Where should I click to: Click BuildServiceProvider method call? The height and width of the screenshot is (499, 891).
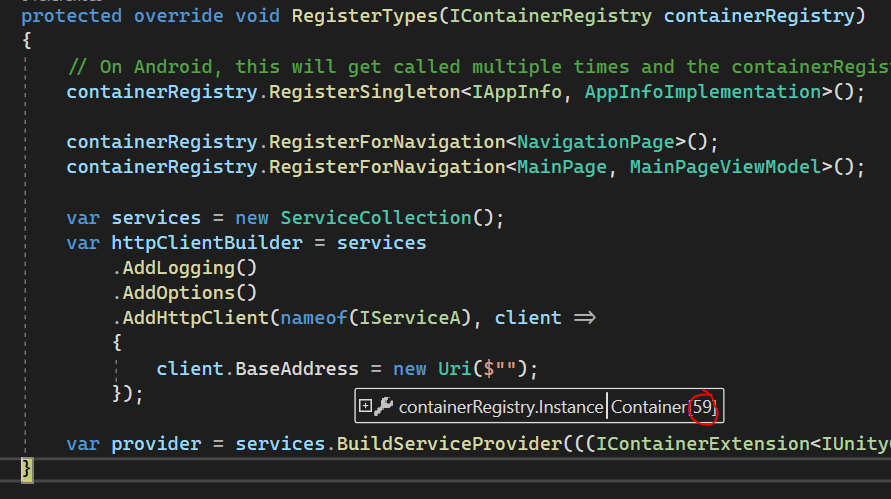449,444
